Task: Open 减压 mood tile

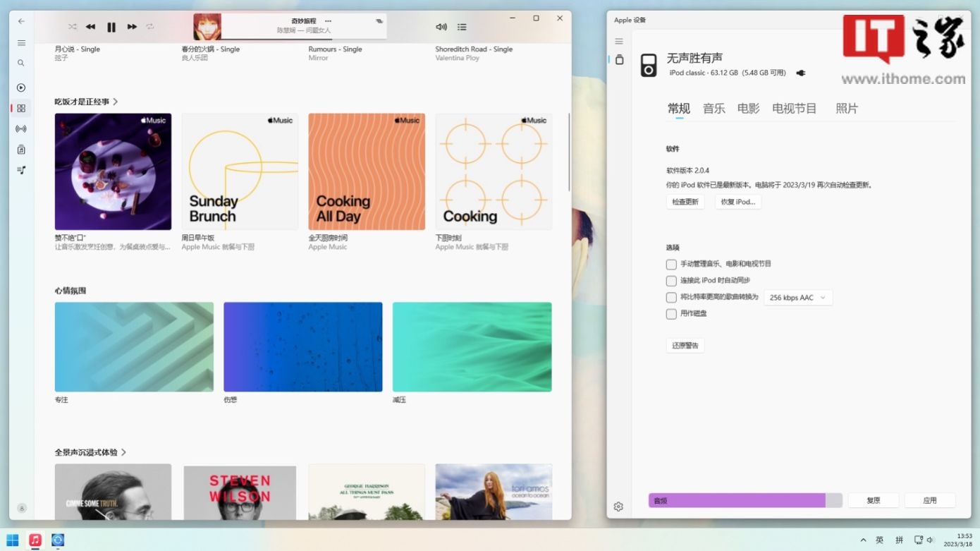Action: coord(472,347)
